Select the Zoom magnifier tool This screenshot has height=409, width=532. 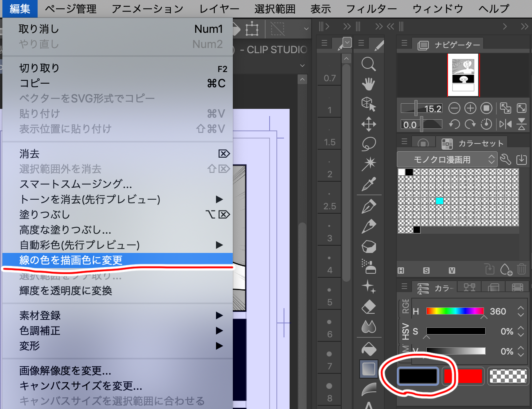click(369, 64)
